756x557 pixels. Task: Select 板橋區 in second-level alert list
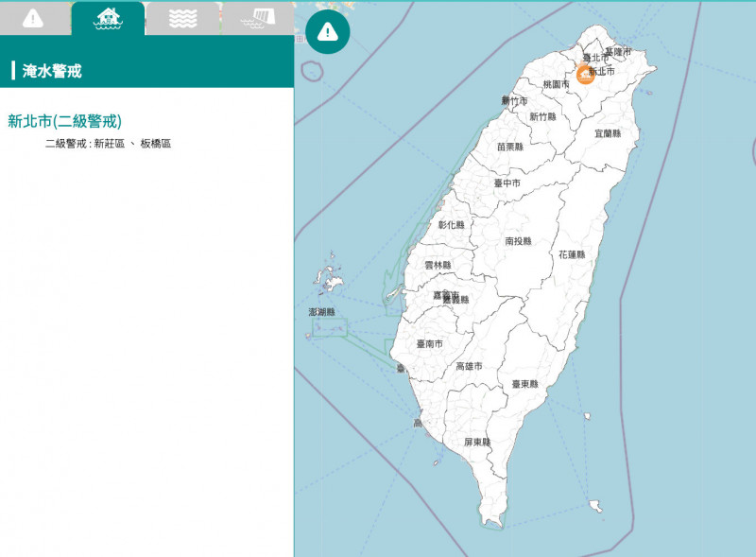point(155,144)
